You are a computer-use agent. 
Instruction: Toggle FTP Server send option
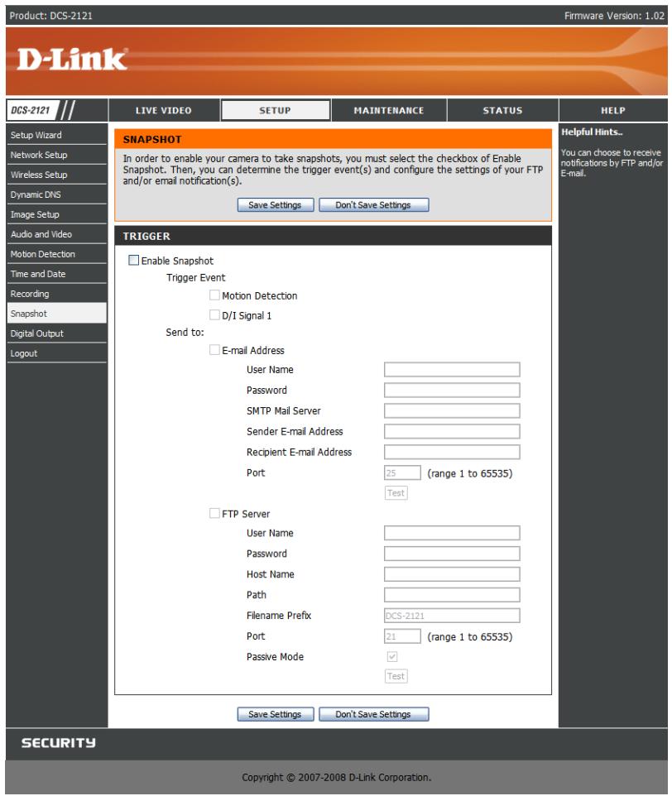tap(214, 513)
